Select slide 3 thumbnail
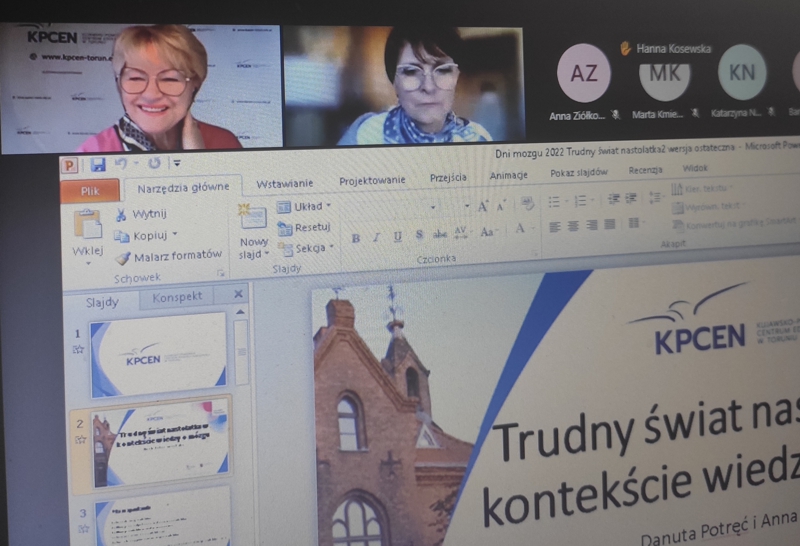 coord(162,517)
